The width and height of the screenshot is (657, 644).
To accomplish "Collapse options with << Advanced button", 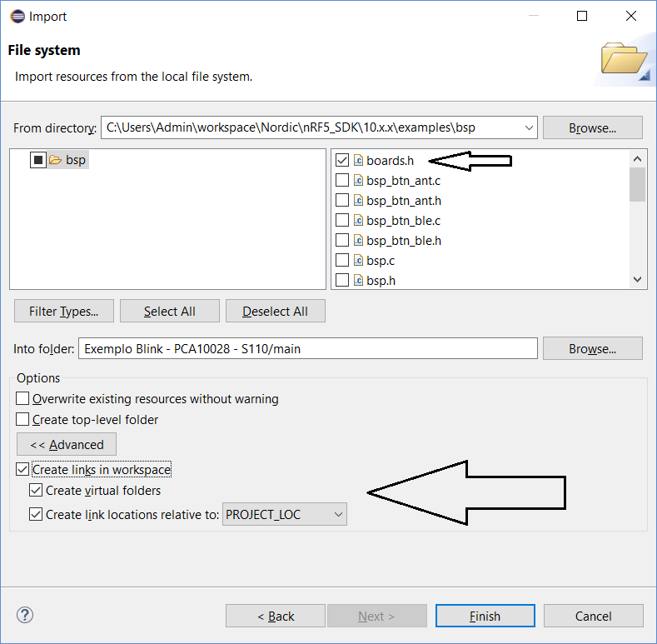I will tap(67, 444).
